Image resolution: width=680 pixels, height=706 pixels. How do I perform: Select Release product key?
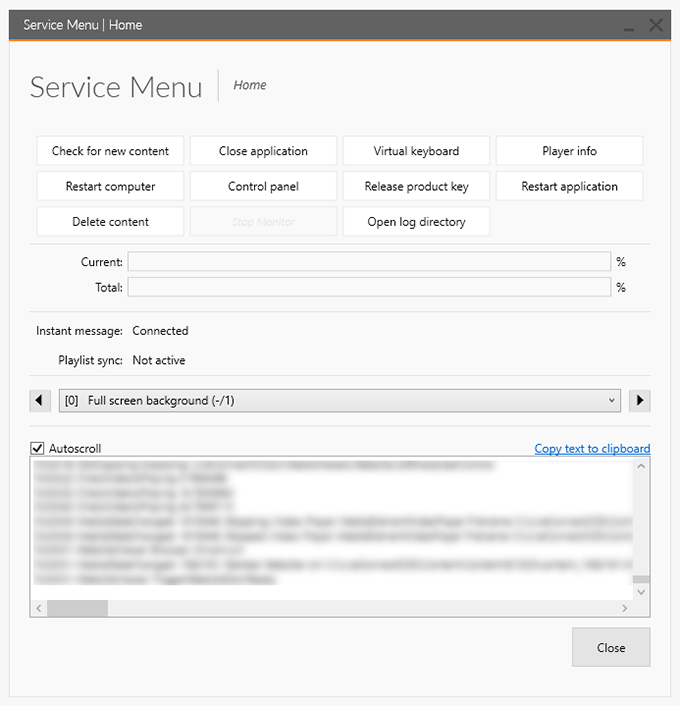(x=416, y=186)
